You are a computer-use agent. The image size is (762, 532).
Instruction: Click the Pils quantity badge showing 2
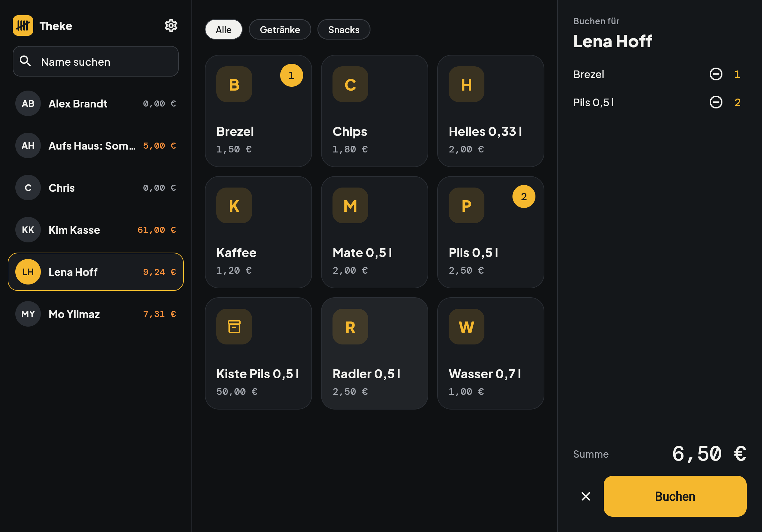pos(524,197)
